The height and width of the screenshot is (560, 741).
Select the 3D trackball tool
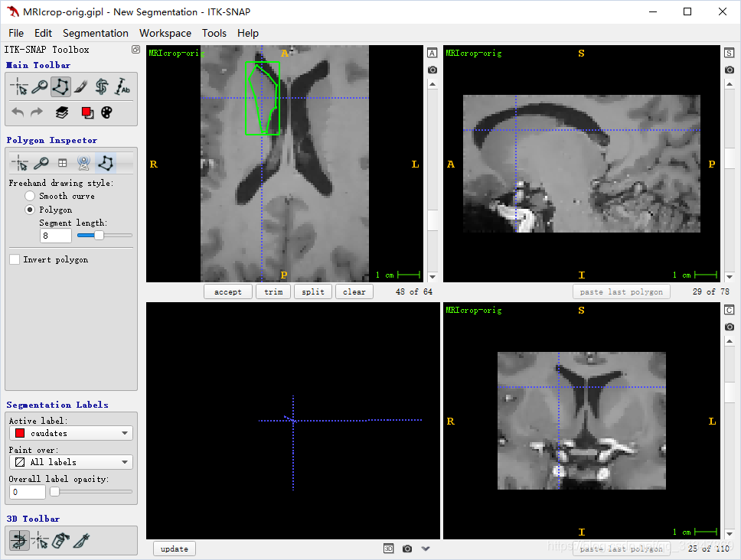(19, 541)
